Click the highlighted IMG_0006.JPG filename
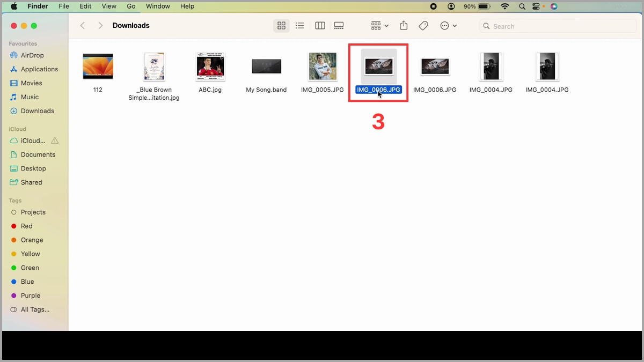This screenshot has height=362, width=644. 379,90
